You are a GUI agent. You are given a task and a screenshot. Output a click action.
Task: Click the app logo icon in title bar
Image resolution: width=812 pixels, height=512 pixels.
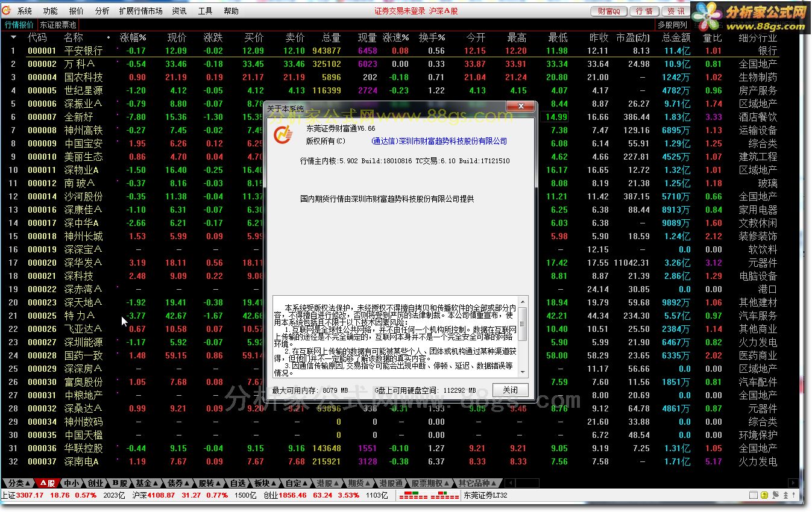click(7, 11)
